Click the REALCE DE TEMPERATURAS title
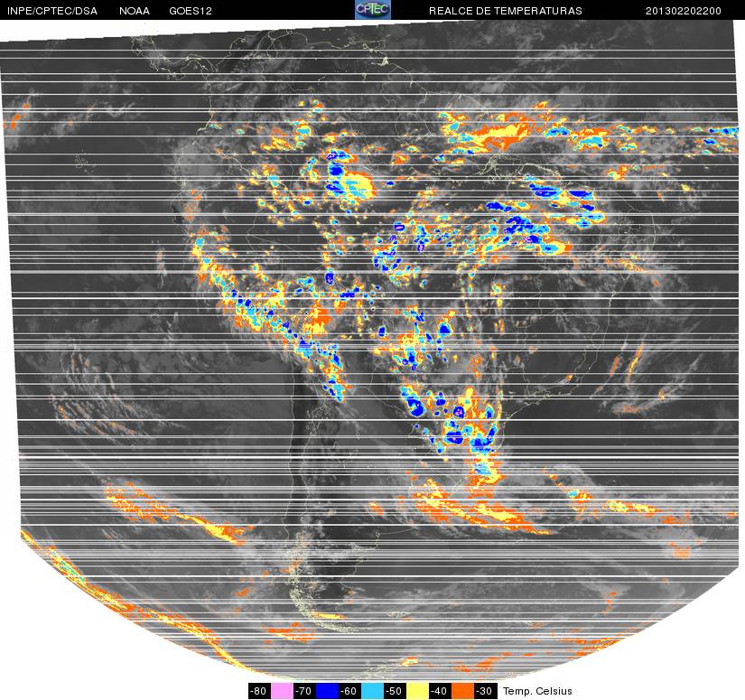Image resolution: width=745 pixels, height=700 pixels. click(506, 11)
